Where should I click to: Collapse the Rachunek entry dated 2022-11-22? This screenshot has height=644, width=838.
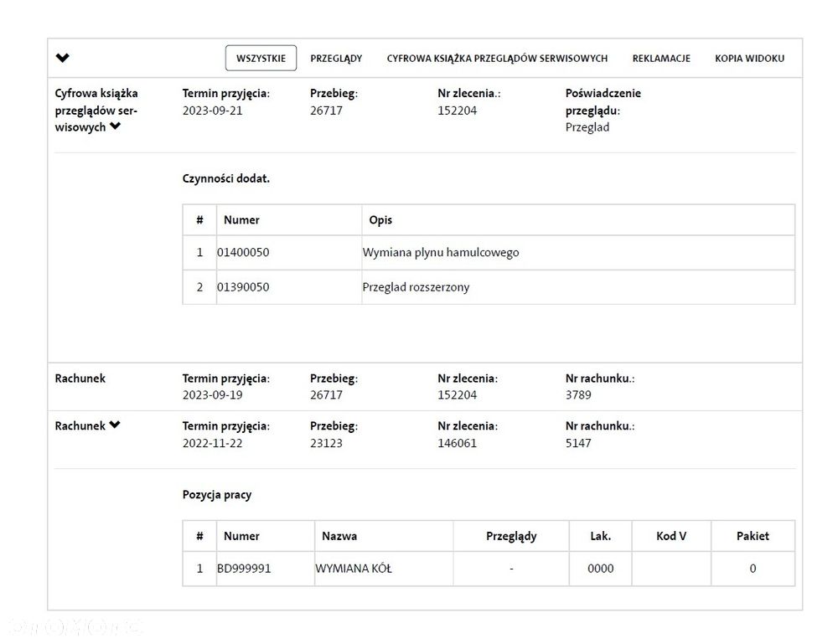[x=115, y=425]
